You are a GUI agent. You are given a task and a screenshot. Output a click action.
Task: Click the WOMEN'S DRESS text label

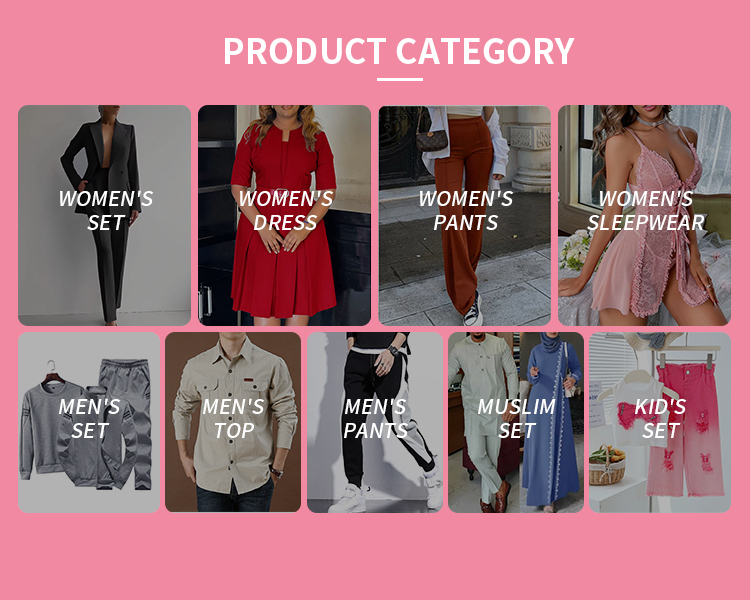[286, 211]
